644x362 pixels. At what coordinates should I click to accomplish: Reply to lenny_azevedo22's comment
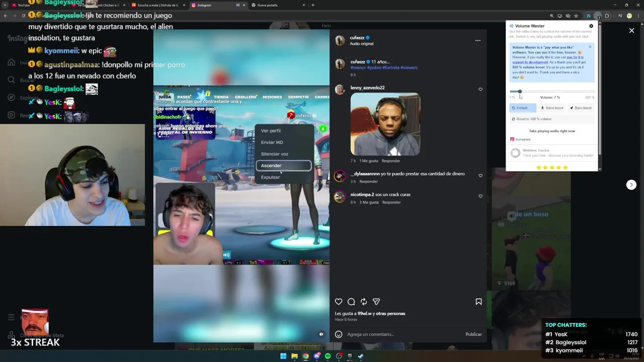(x=391, y=161)
